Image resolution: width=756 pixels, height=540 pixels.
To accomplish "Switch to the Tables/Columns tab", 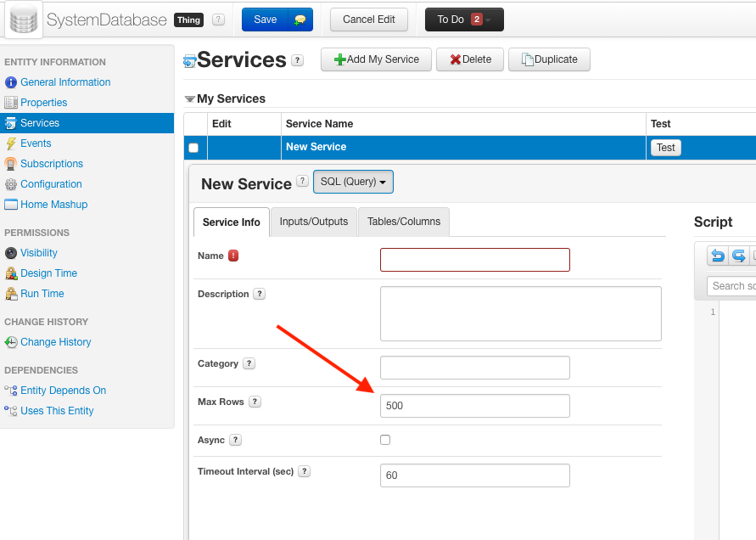I will pos(404,222).
